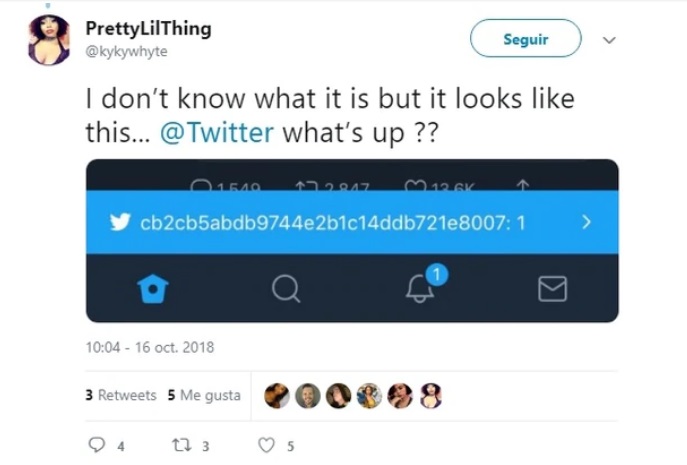Open the embedded screenshot image

[352, 240]
